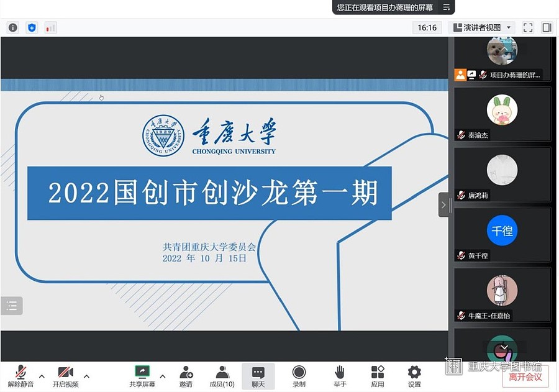Click the orange host badge icon

click(460, 75)
